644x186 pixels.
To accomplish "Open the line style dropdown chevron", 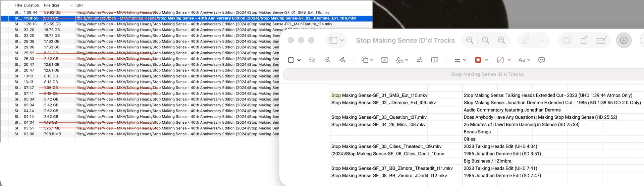I will [x=464, y=60].
